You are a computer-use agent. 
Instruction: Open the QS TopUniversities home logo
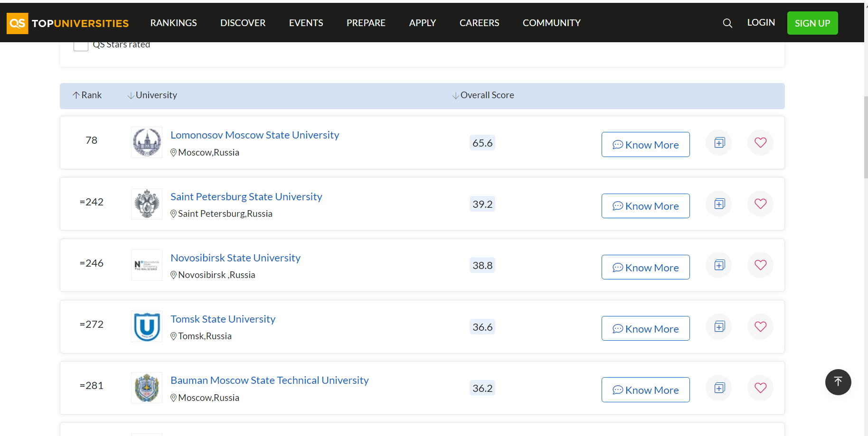pyautogui.click(x=68, y=23)
